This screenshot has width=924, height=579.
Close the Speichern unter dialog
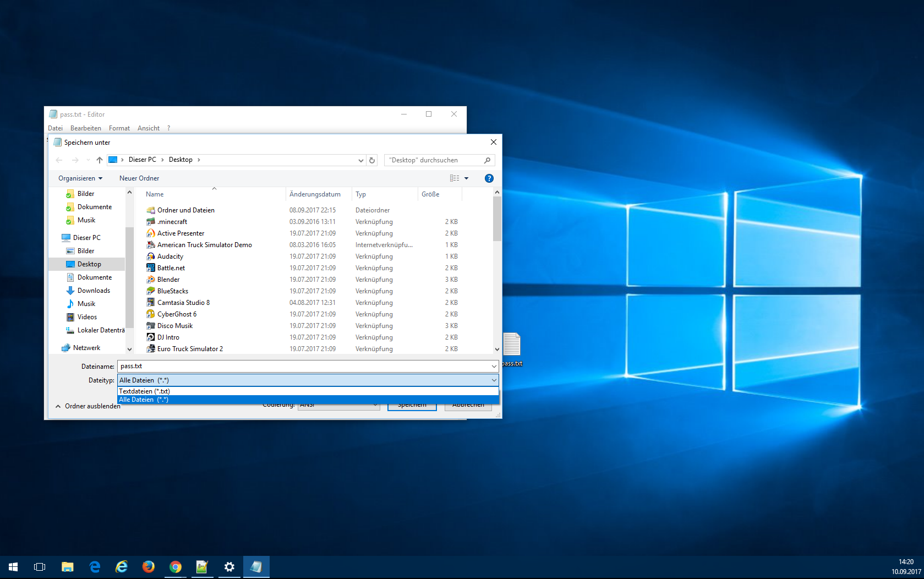tap(494, 142)
